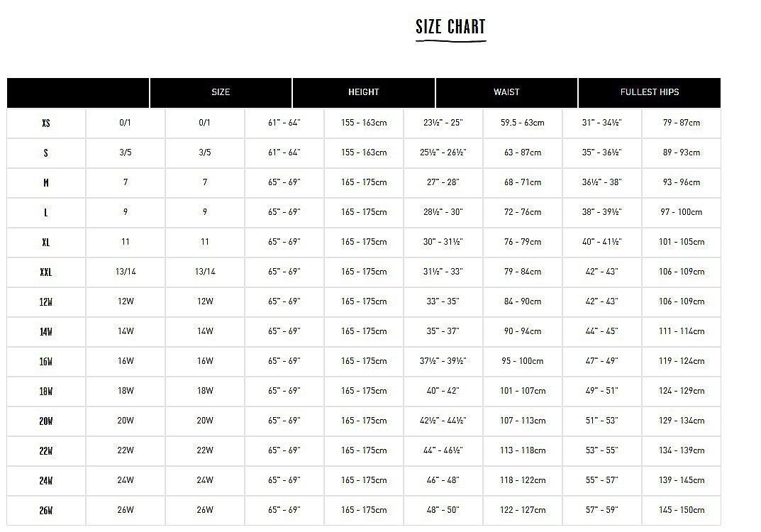Click the 26W row label
The height and width of the screenshot is (532, 761).
46,511
